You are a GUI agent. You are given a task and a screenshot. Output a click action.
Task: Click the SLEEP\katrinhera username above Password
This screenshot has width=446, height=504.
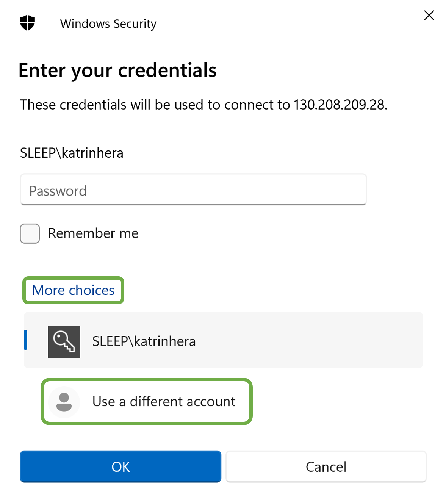(72, 153)
